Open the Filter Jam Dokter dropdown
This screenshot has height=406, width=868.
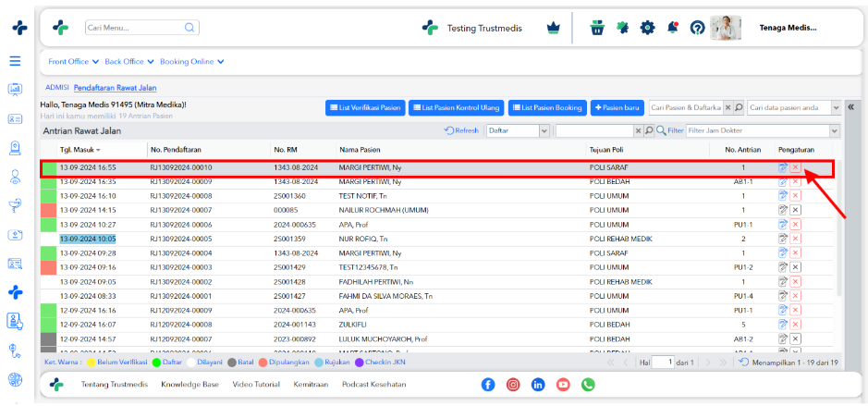pyautogui.click(x=763, y=130)
